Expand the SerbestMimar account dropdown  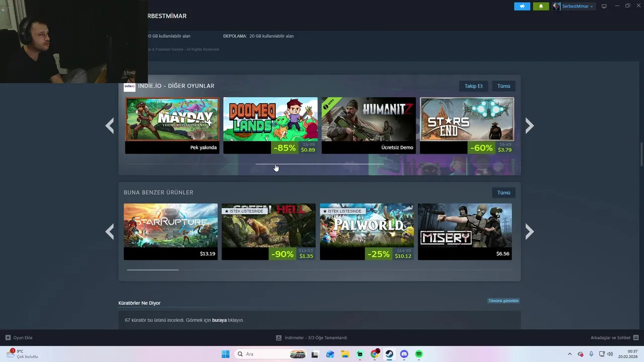[x=578, y=6]
